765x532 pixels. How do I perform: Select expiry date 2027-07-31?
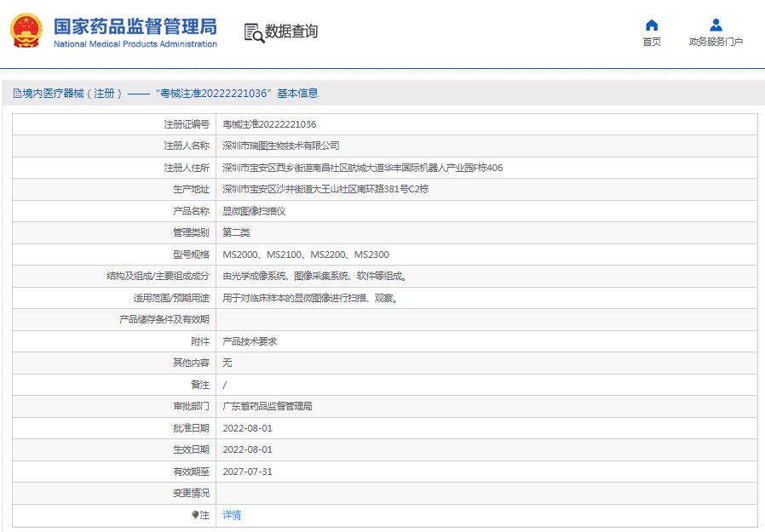247,472
